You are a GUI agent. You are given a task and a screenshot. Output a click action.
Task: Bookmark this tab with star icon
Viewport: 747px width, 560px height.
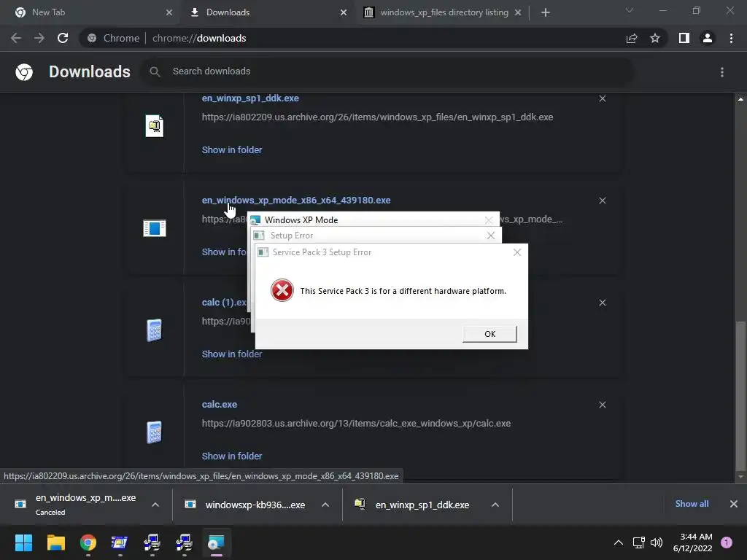click(655, 38)
